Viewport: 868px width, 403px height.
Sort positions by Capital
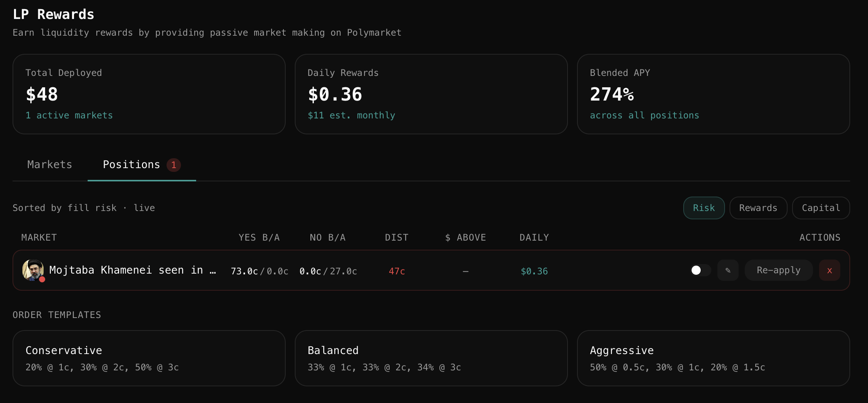(x=821, y=208)
